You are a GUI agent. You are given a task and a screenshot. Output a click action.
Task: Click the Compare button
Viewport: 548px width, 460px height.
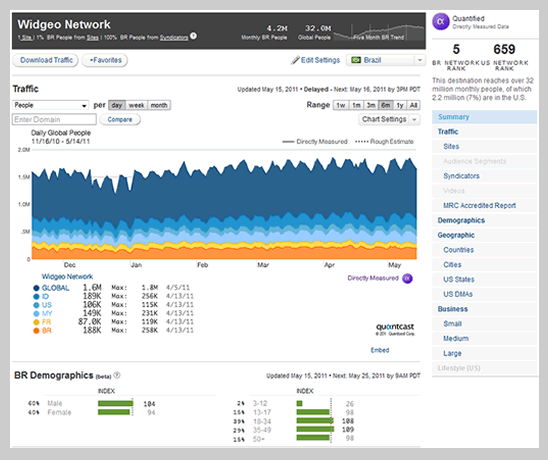(120, 120)
